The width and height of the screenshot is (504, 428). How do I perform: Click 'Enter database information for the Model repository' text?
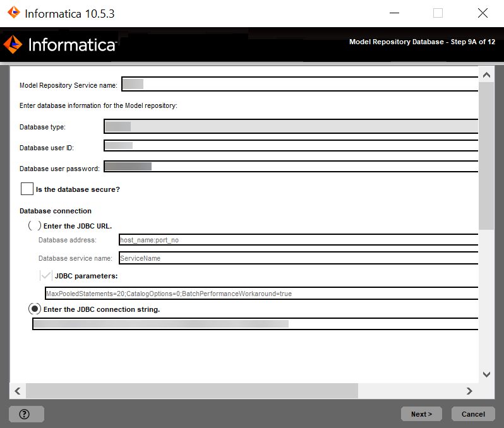pyautogui.click(x=99, y=105)
